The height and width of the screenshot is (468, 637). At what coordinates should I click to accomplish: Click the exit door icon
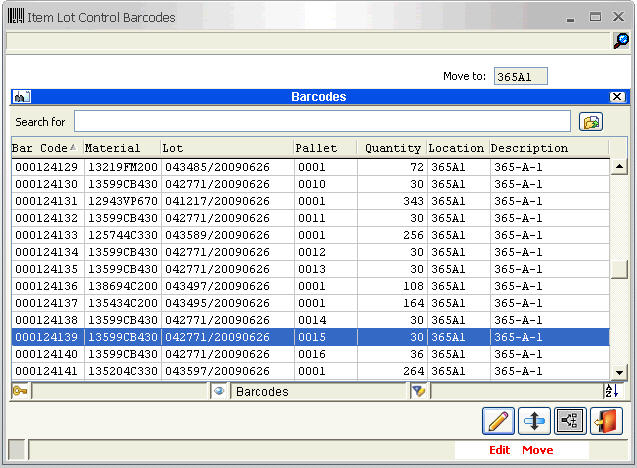(x=606, y=422)
